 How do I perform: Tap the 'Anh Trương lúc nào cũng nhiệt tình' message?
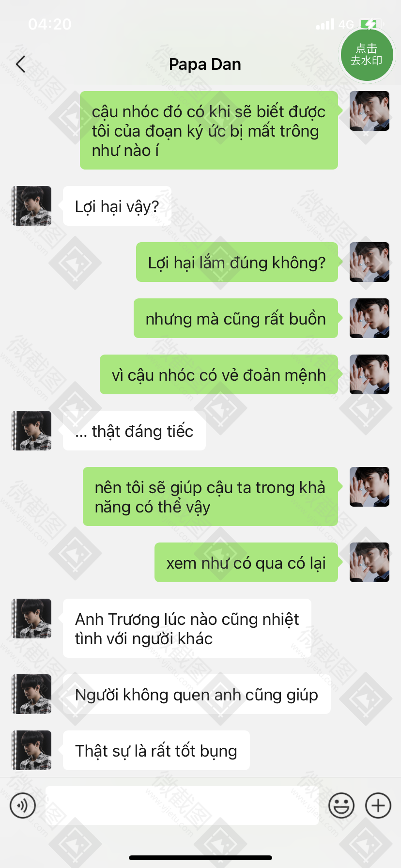pos(187,628)
